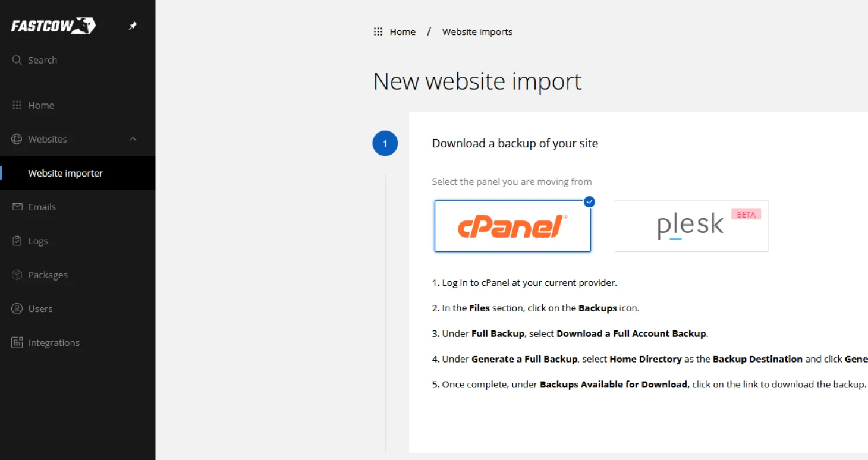Image resolution: width=868 pixels, height=460 pixels.
Task: Click the Search magnifier icon
Action: (17, 60)
